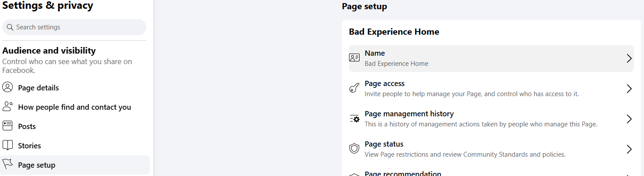644x176 pixels.
Task: Click the Audience and visibility heading
Action: click(x=49, y=50)
